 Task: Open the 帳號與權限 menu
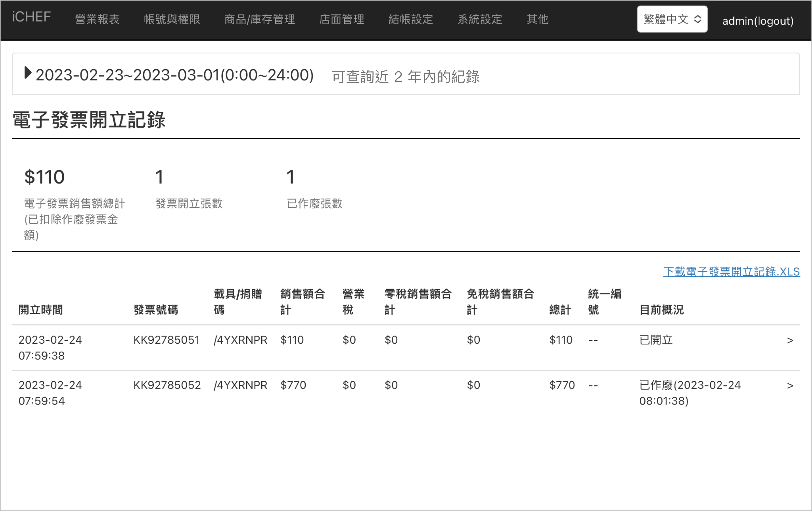click(172, 19)
